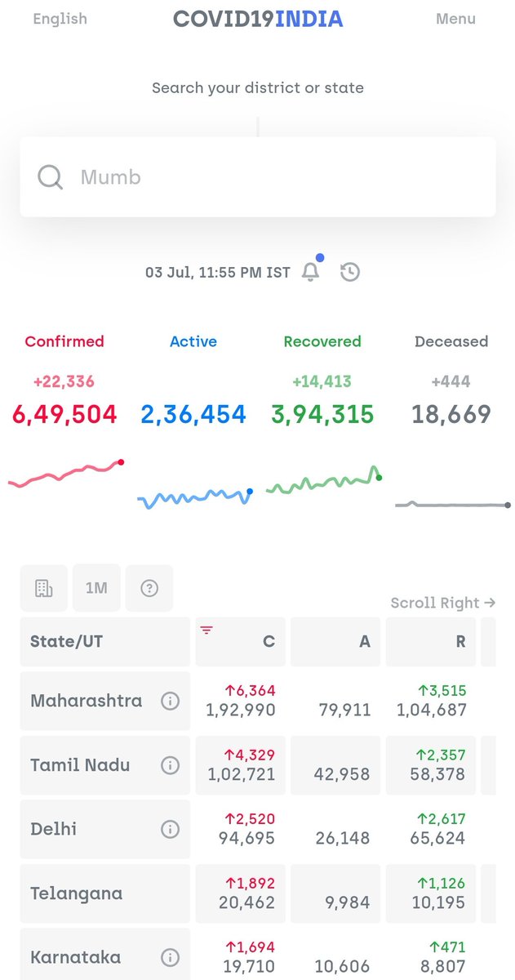The width and height of the screenshot is (515, 980).
Task: Click the recovered cases trend sparkline
Action: (323, 482)
